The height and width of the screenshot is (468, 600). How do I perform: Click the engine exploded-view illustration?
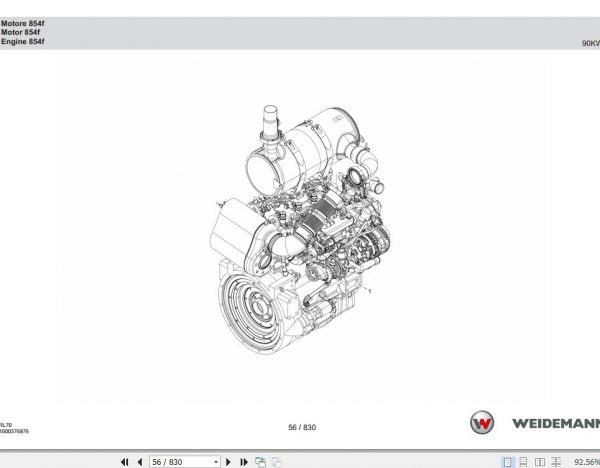(300, 230)
